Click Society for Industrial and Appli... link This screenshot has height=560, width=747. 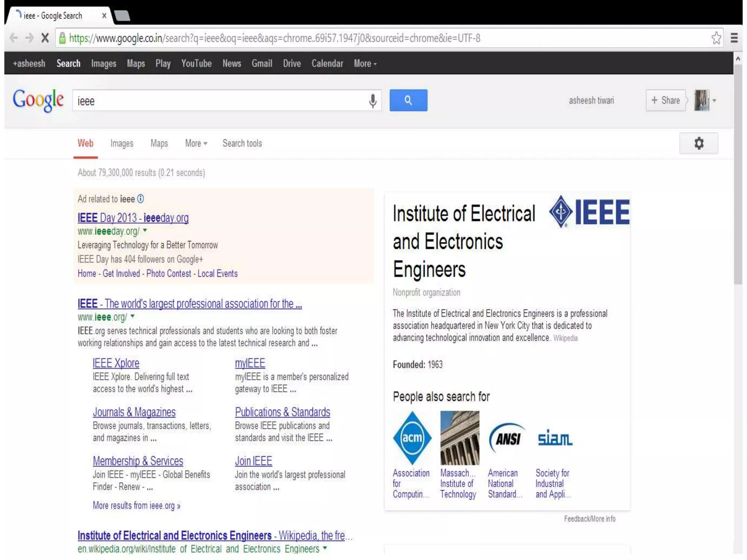click(553, 483)
